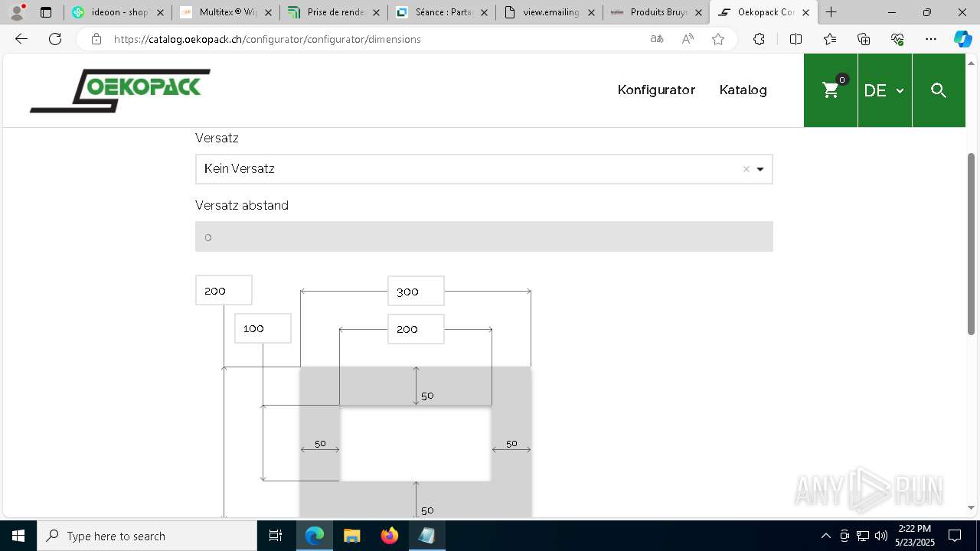Open browser Collections icon
Screen dimensions: 980x551
pyautogui.click(x=864, y=39)
